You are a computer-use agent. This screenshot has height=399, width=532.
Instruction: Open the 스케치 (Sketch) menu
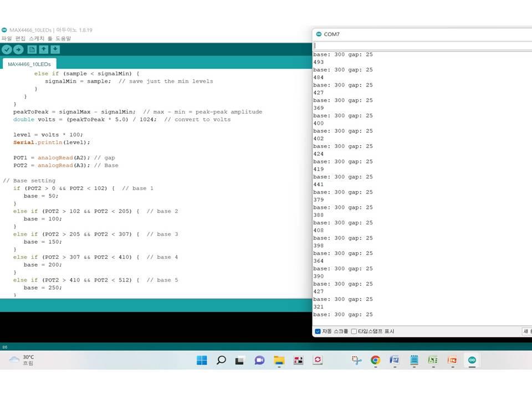(37, 38)
